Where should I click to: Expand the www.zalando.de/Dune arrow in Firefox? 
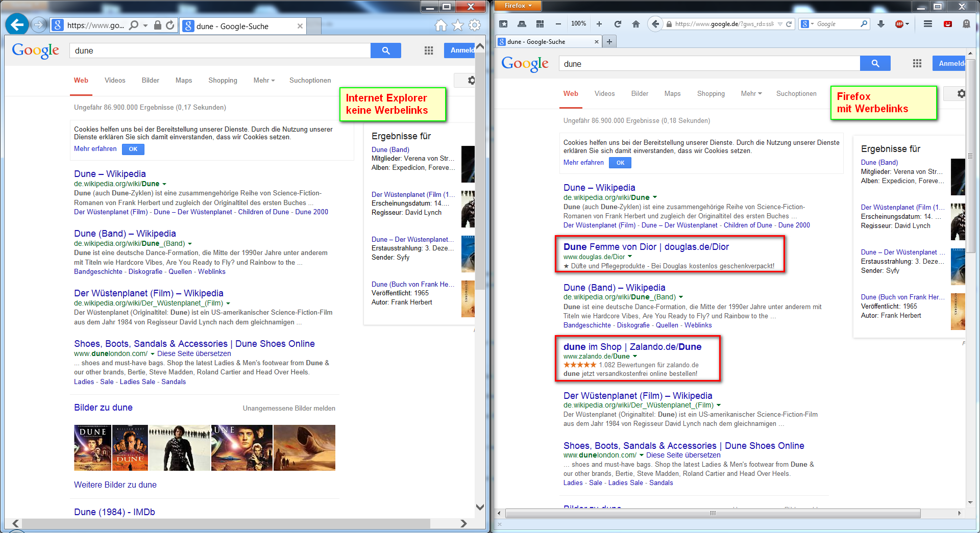635,357
